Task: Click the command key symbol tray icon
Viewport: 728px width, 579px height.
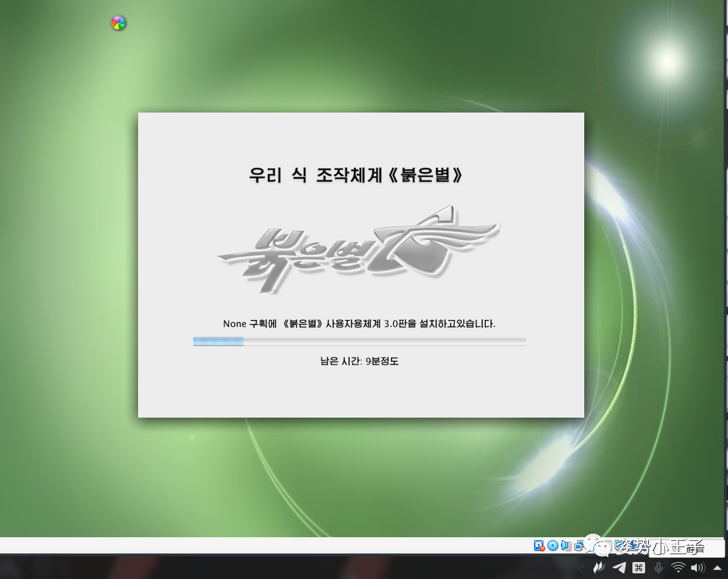Action: pyautogui.click(x=639, y=568)
